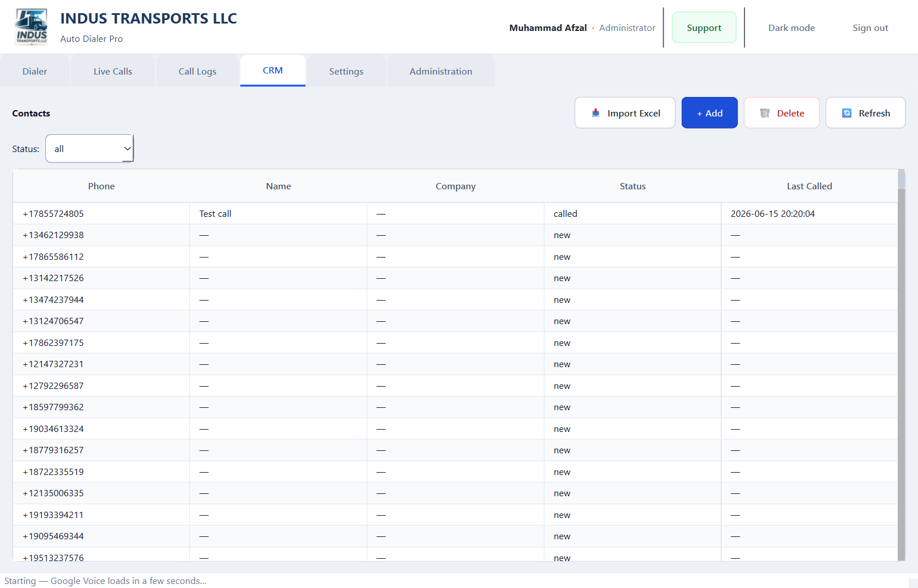This screenshot has height=588, width=918.
Task: Click the Status column header
Action: (632, 186)
